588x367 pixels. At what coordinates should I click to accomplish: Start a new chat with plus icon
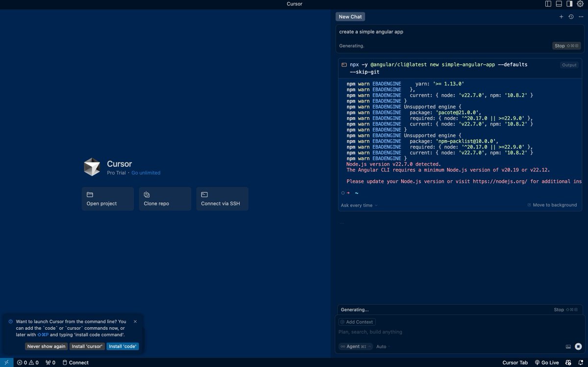pyautogui.click(x=562, y=17)
